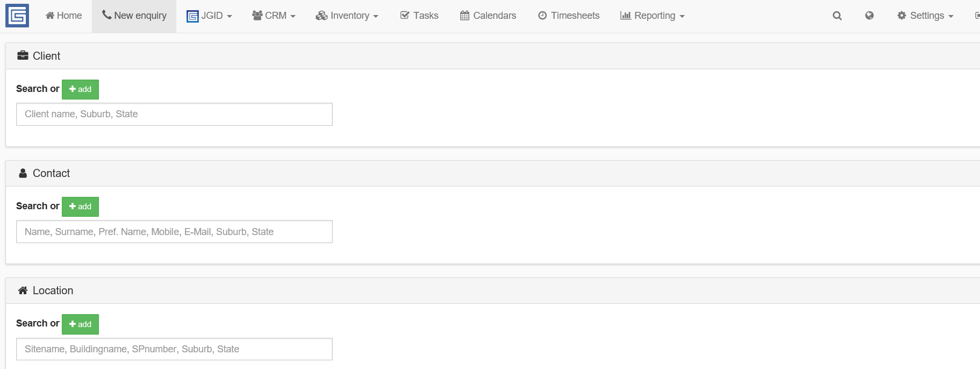The image size is (980, 369).
Task: Open the Inventory dropdown menu
Action: pyautogui.click(x=347, y=16)
